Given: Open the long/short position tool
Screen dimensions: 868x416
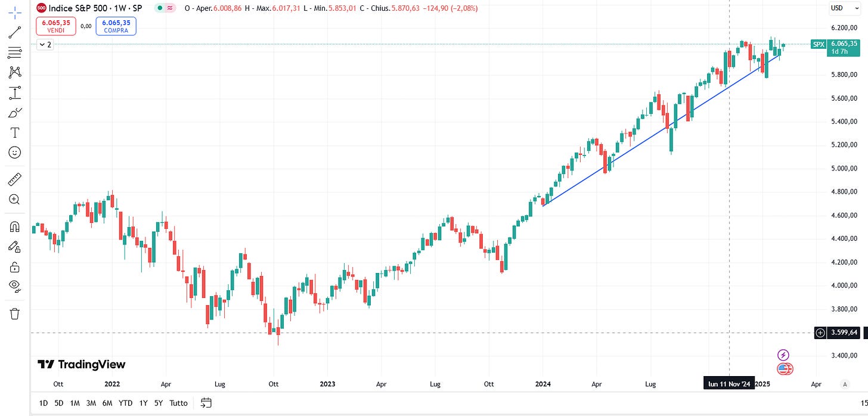Looking at the screenshot, I should click(x=14, y=93).
